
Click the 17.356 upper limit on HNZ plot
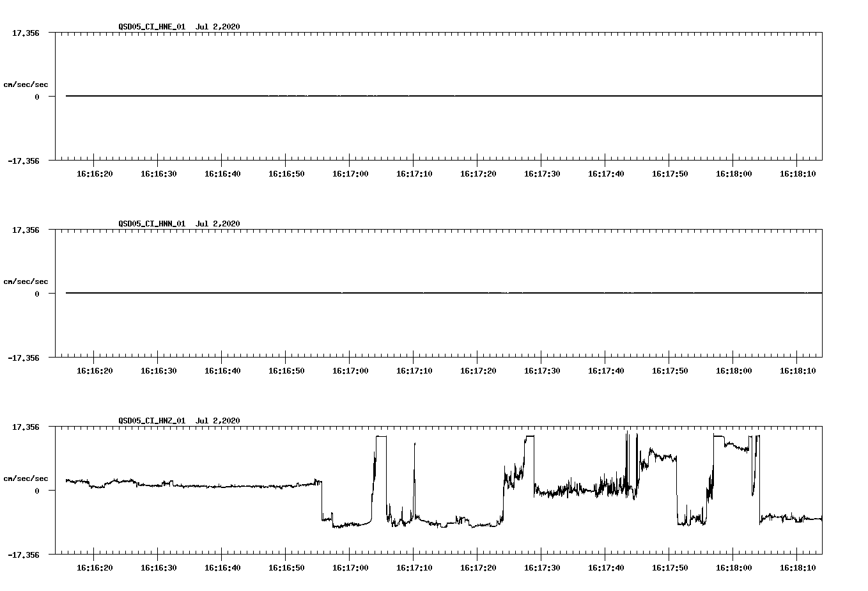click(26, 427)
